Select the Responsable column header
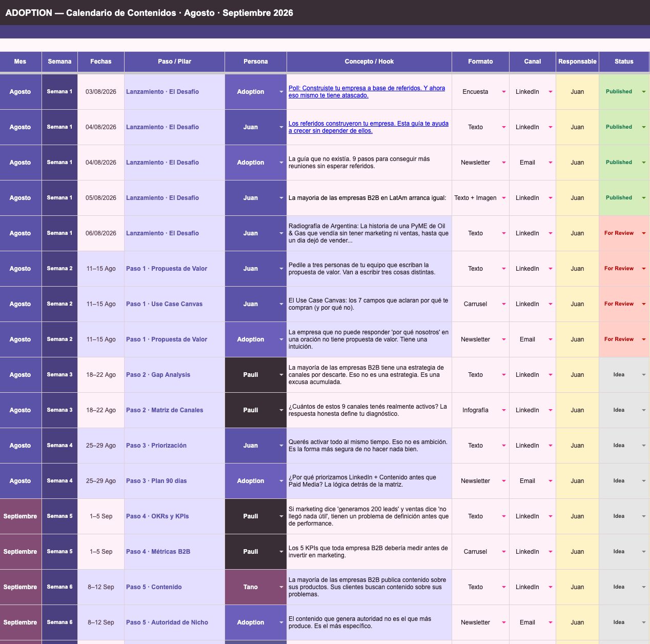This screenshot has width=650, height=644. point(577,62)
